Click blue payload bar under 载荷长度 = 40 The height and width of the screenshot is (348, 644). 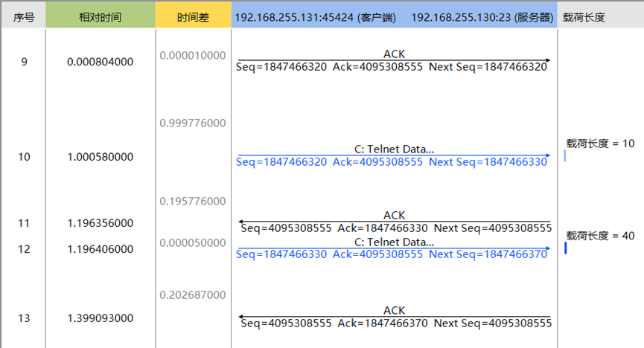566,248
